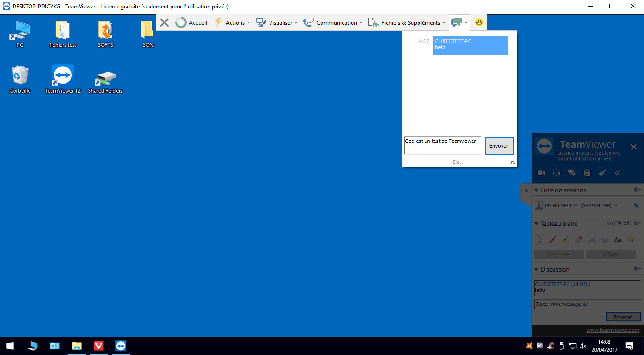Viewport: 644px width, 355px height.
Task: Click the chat bubble icon in the toolbar
Action: click(457, 22)
